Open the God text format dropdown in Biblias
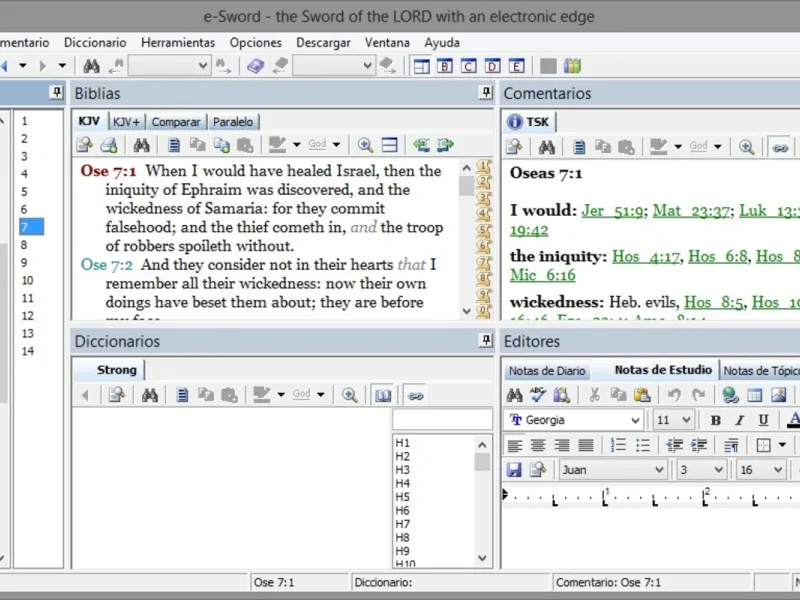The width and height of the screenshot is (800, 600). coord(336,145)
